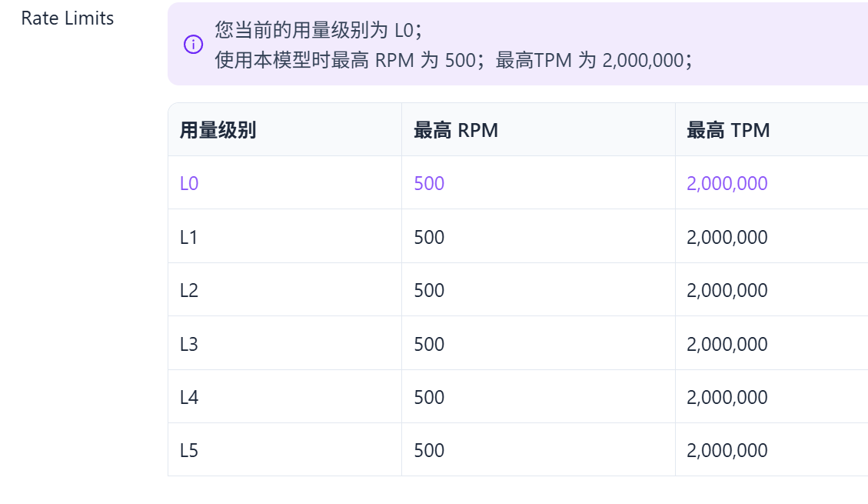The height and width of the screenshot is (504, 868).
Task: Click the purple 2,000,000 TPM value for L0
Action: click(727, 183)
